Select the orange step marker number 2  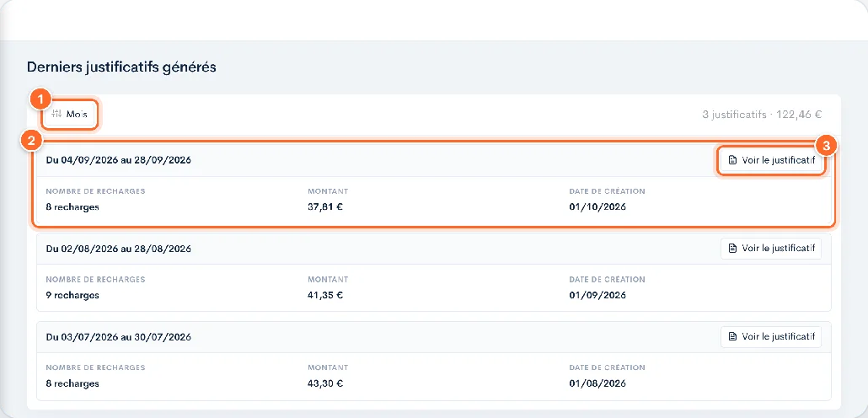tap(29, 141)
